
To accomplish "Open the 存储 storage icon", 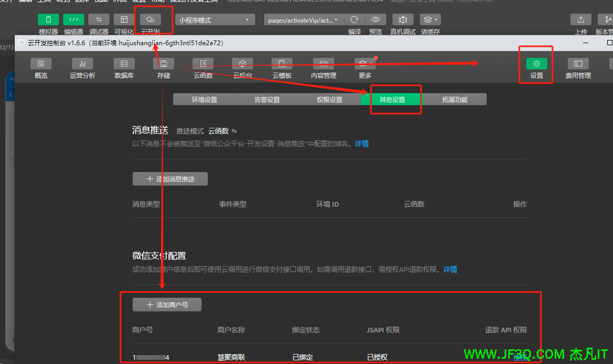I will pos(164,64).
